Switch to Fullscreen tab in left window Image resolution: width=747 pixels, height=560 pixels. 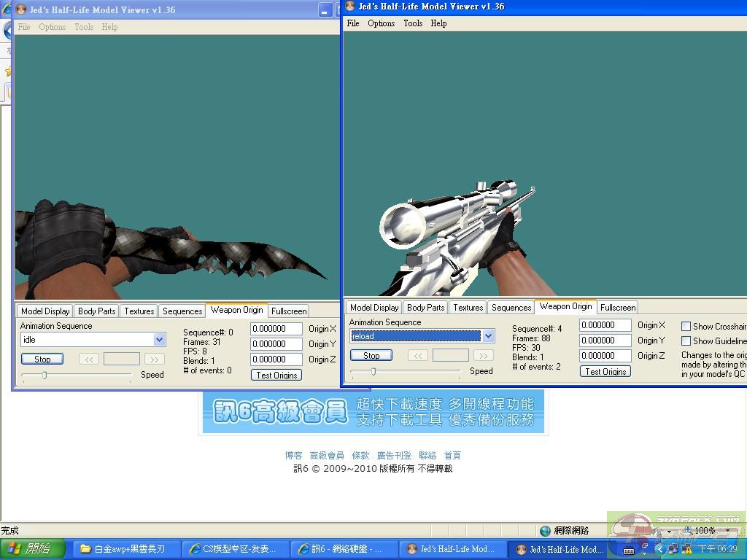point(289,311)
